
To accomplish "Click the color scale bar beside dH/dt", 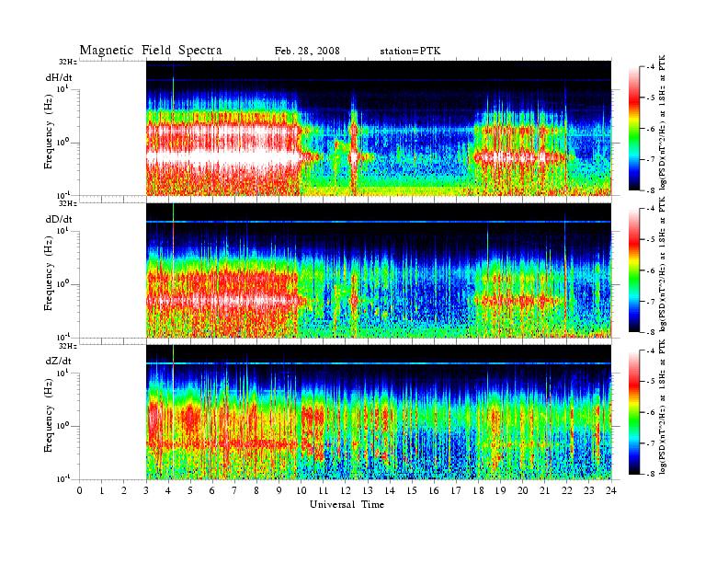I will (x=633, y=129).
